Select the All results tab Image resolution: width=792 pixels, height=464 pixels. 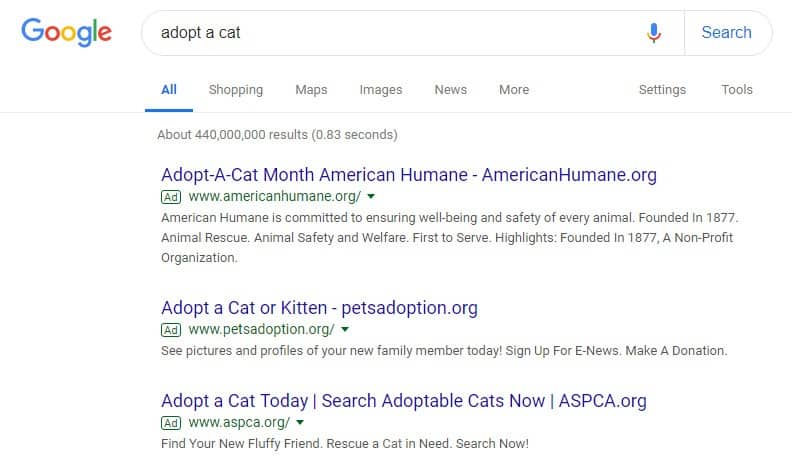tap(169, 90)
